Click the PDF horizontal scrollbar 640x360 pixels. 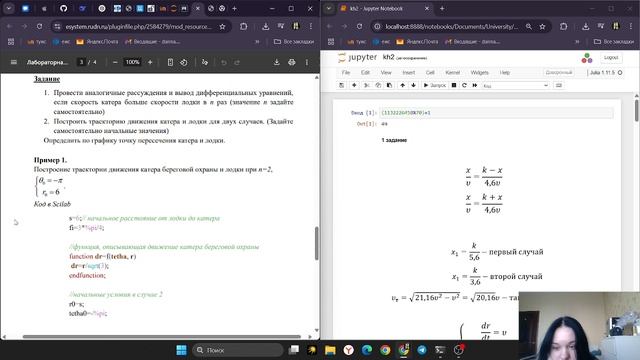click(x=162, y=337)
